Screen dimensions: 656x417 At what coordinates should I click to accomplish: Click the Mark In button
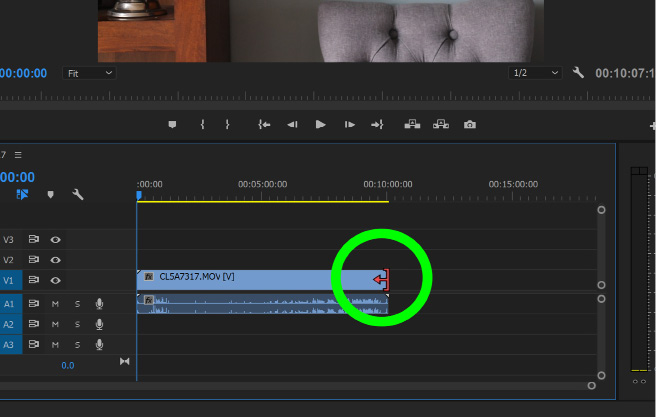pyautogui.click(x=202, y=125)
